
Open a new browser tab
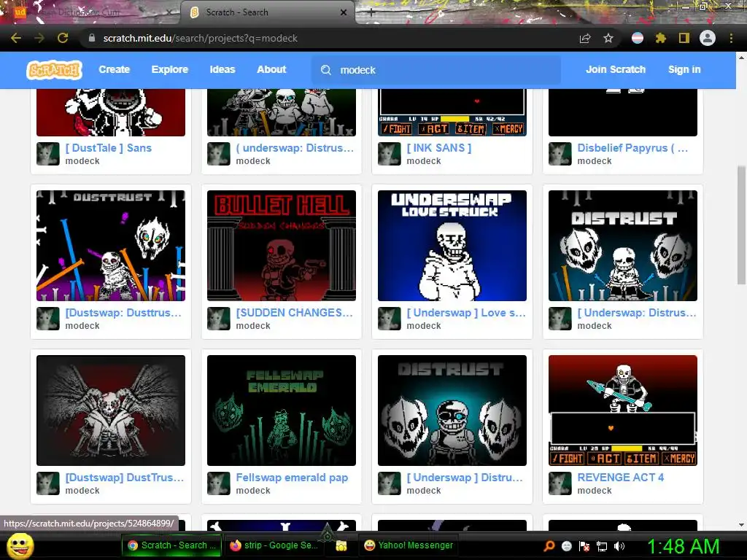point(371,12)
